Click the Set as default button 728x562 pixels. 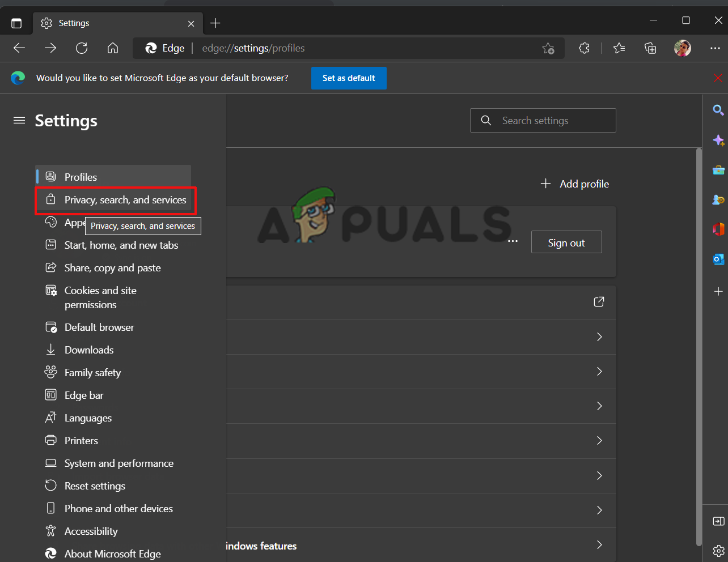349,78
